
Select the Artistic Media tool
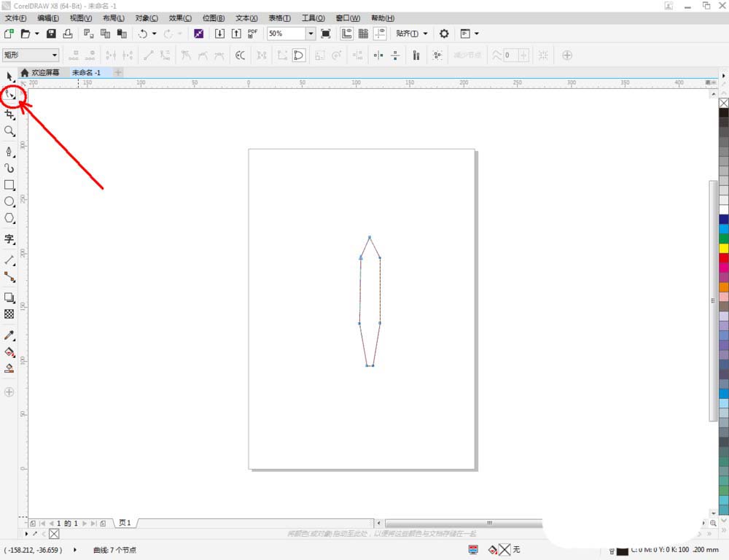[x=9, y=168]
